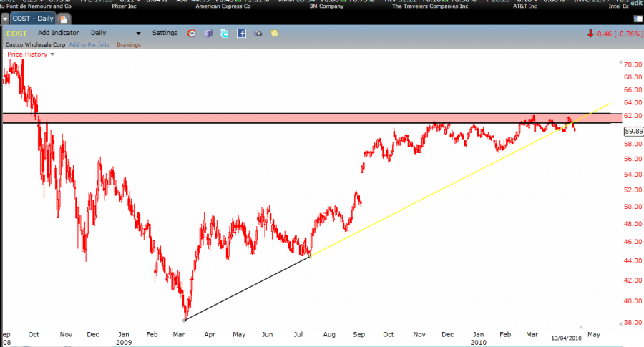This screenshot has width=644, height=347.
Task: Expand the tab list dropdown arrow
Action: click(x=5, y=19)
